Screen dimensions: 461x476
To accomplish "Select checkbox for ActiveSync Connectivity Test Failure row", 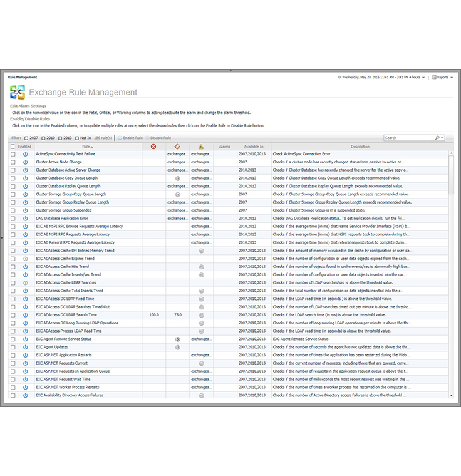I will [x=13, y=154].
